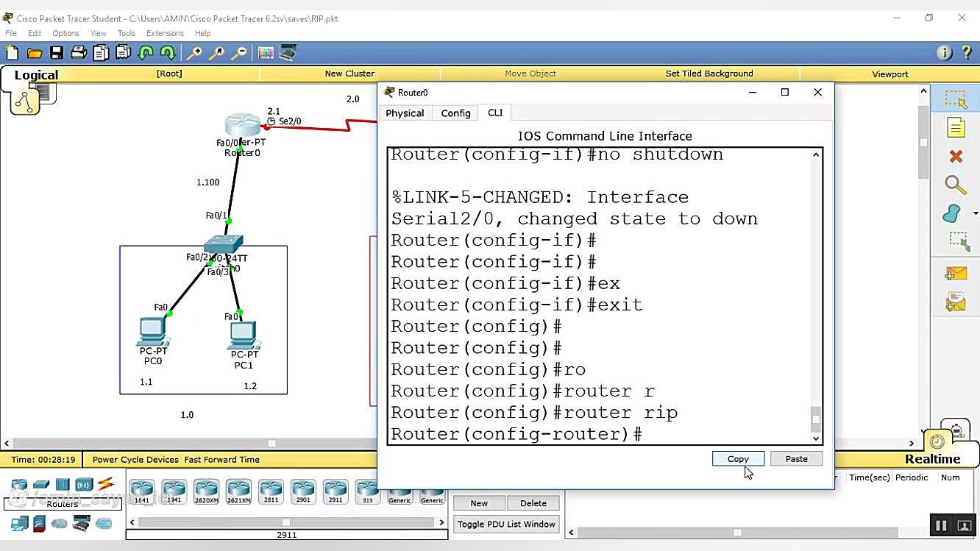Open the Help menu

(203, 33)
